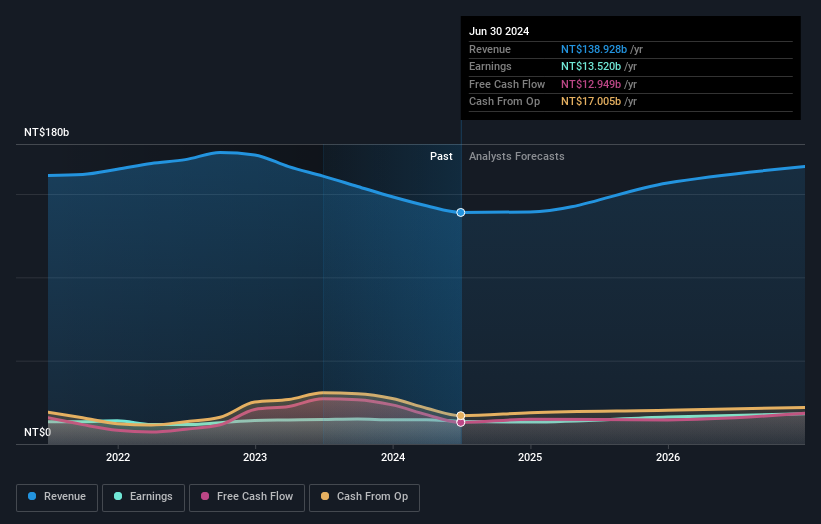Screen dimensions: 821x524
Task: Click the Revenue tooltip row label
Action: point(490,49)
